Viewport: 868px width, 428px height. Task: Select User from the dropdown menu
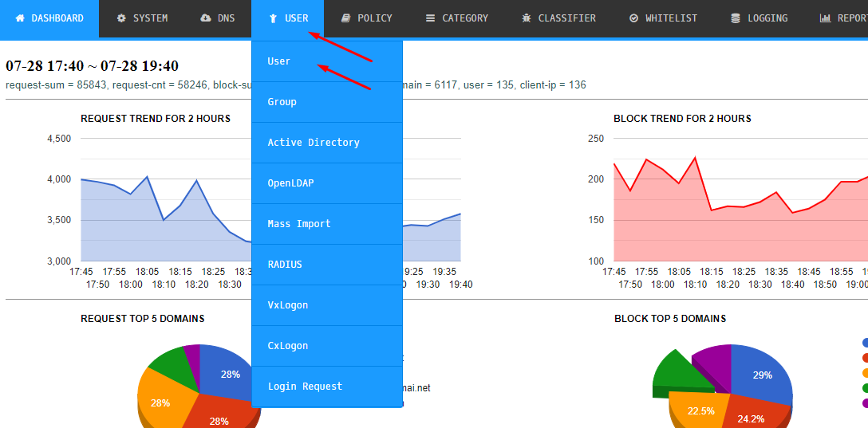tap(326, 61)
